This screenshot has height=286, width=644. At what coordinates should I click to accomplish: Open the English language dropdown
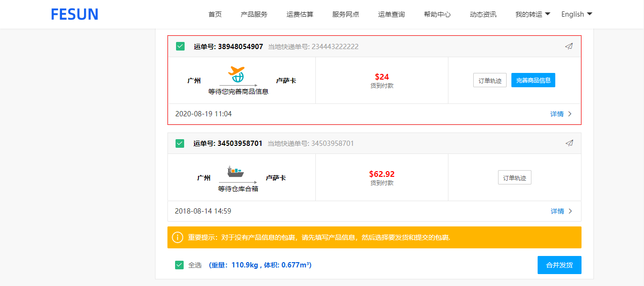(577, 14)
